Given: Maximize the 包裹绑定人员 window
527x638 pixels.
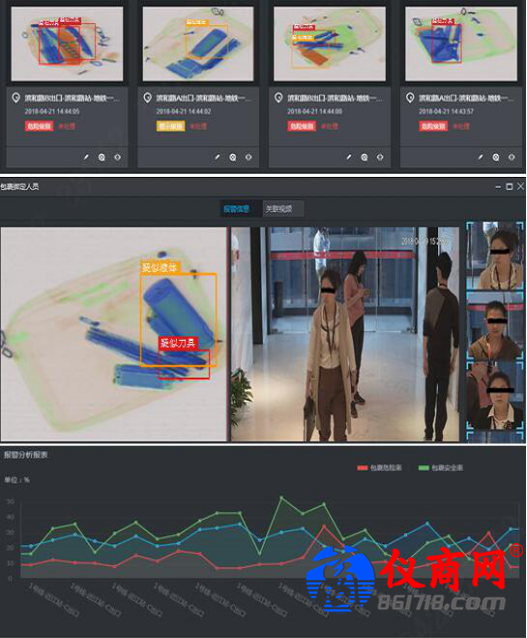Looking at the screenshot, I should [509, 186].
